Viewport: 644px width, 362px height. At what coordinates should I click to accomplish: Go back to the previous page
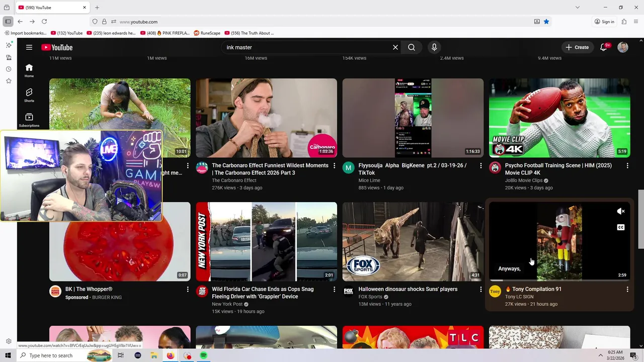point(20,22)
